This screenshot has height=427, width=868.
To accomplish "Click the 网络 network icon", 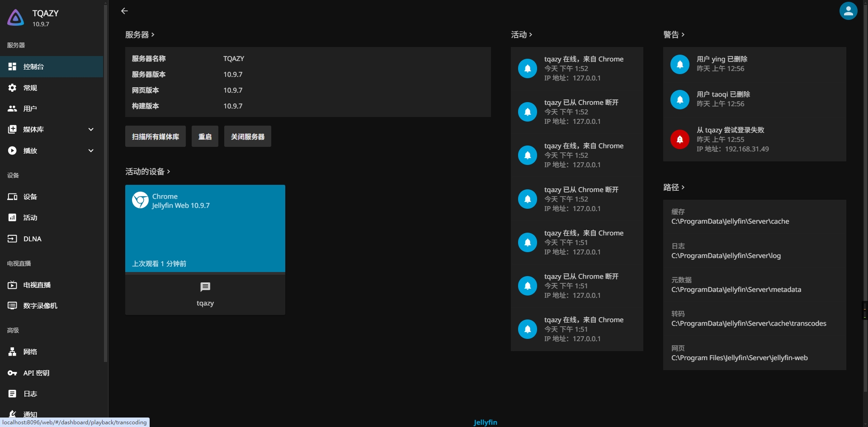I will click(x=12, y=352).
